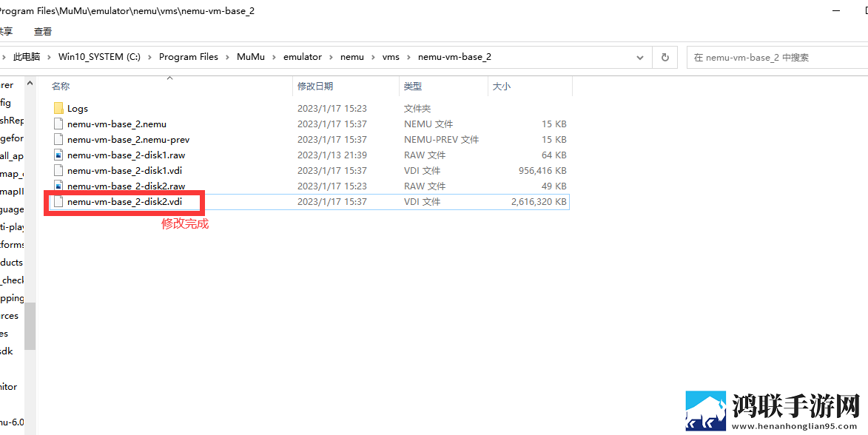Select the nemu-vm-base_2-disk2.vdi file icon

pyautogui.click(x=58, y=202)
